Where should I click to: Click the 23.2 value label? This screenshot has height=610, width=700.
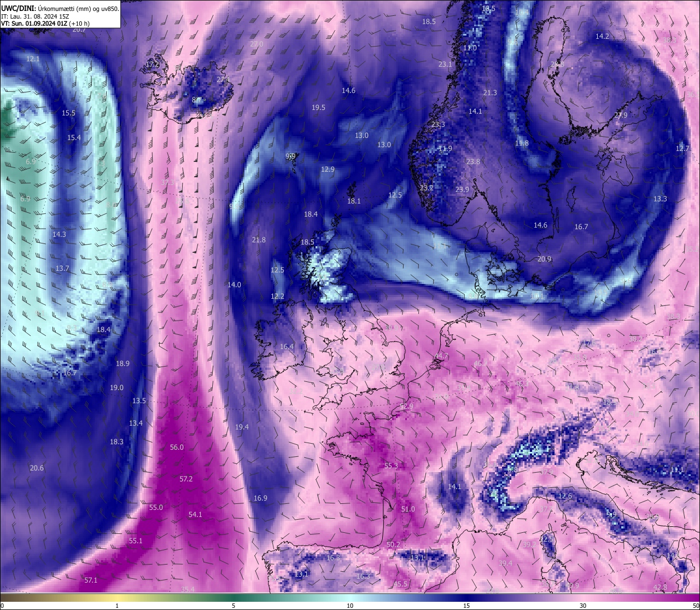pos(427,188)
